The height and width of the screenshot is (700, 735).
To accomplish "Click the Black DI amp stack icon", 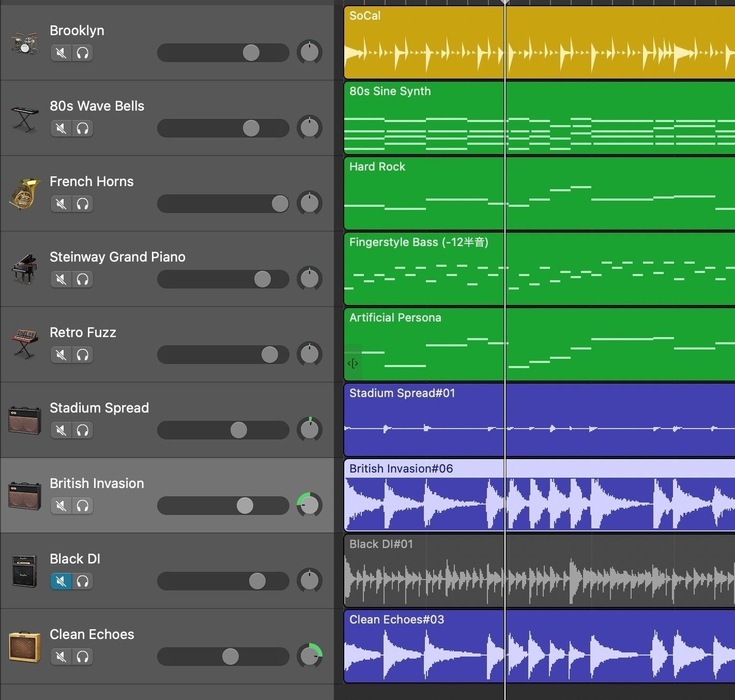I will (x=24, y=571).
